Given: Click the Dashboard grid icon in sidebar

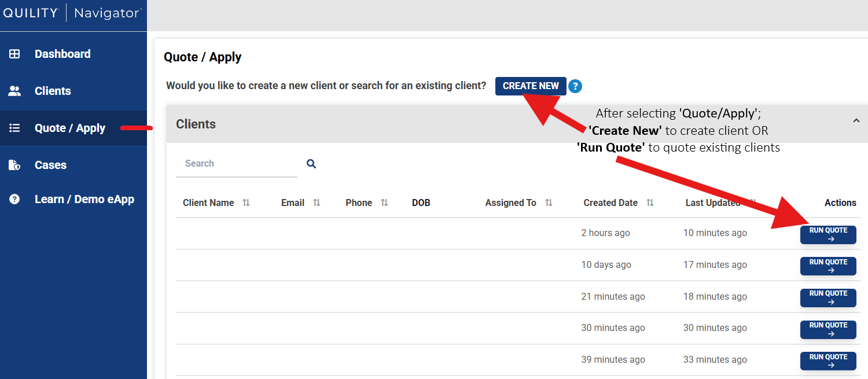Looking at the screenshot, I should click(x=14, y=54).
